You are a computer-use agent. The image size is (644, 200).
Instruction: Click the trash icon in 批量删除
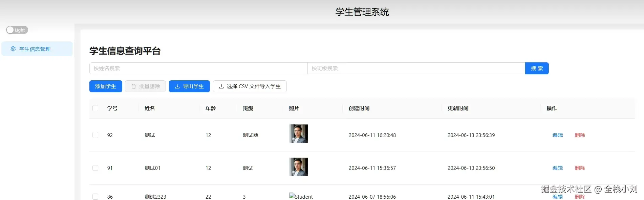coord(133,86)
